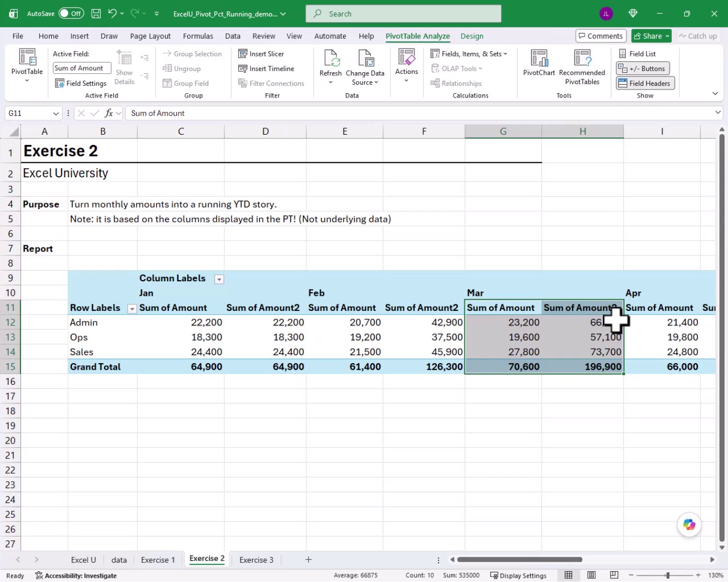
Task: Switch to the Formulas tab
Action: coord(198,36)
